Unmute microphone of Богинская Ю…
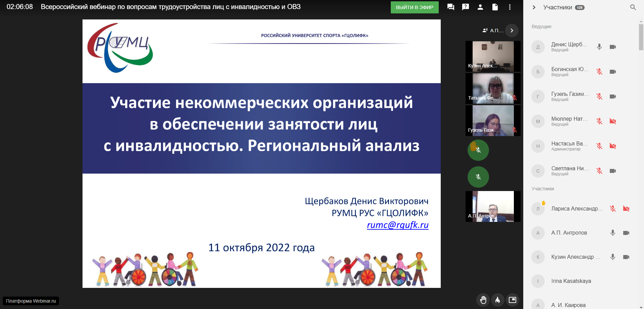 [599, 72]
